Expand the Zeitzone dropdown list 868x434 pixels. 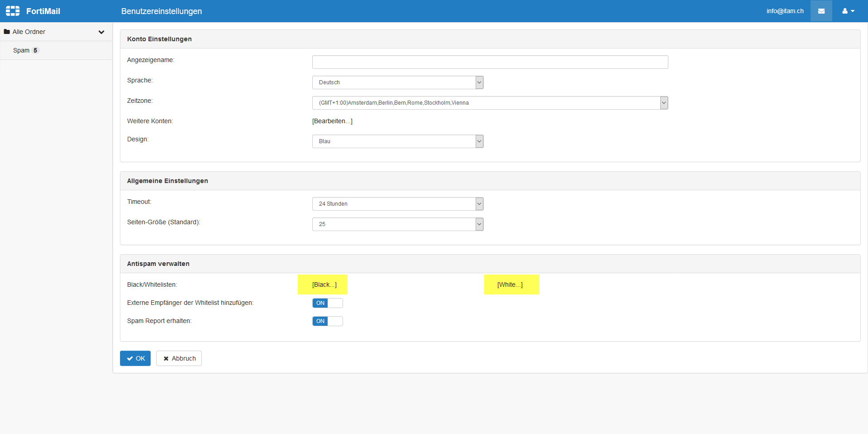pos(490,103)
